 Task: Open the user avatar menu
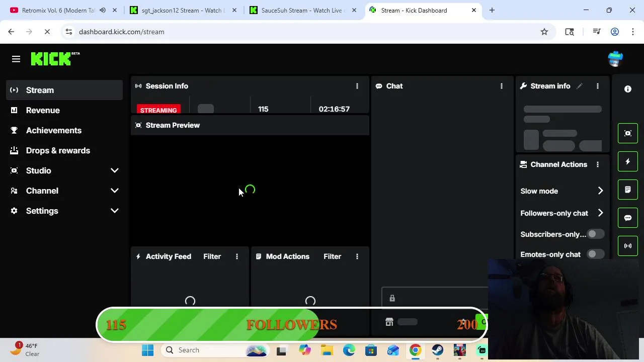click(615, 59)
